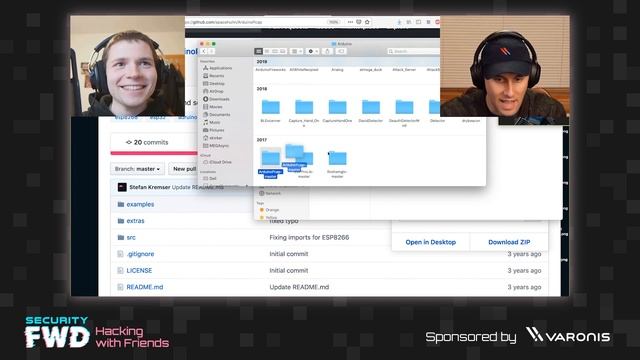
Task: Bookmark the page with star icon
Action: tap(367, 22)
